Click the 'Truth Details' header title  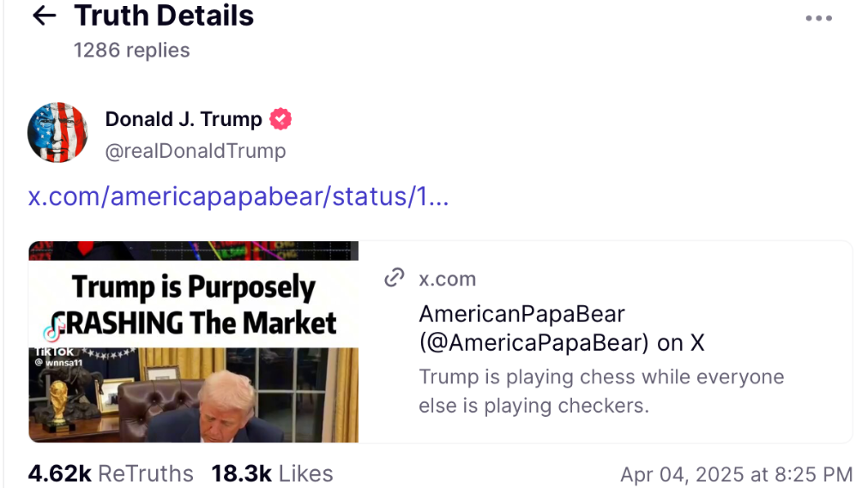pos(164,15)
